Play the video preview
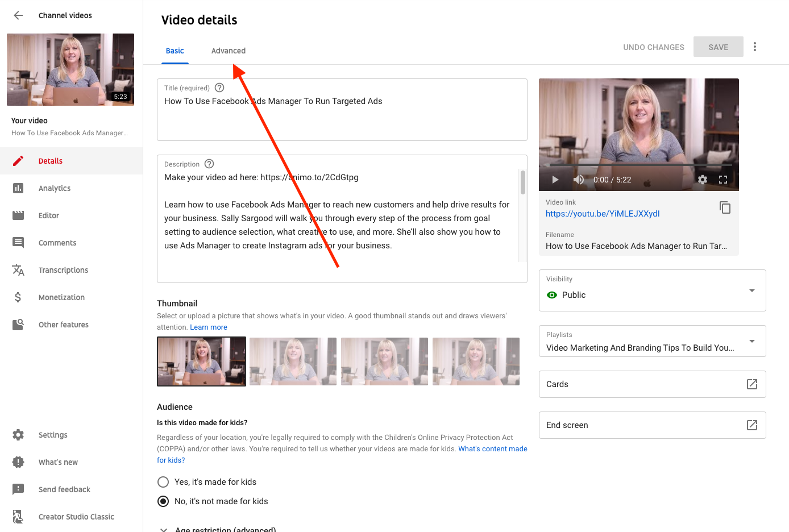789x532 pixels. pos(555,180)
